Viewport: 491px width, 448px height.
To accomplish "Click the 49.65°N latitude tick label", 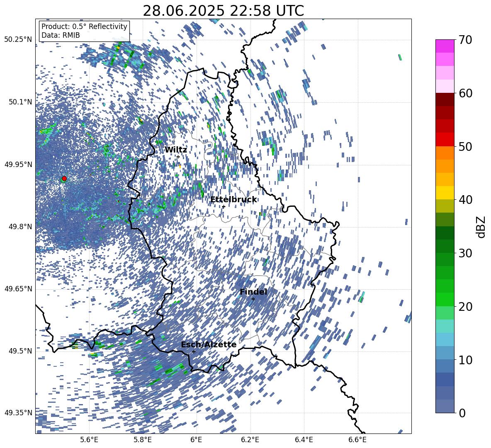I will 18,289.
